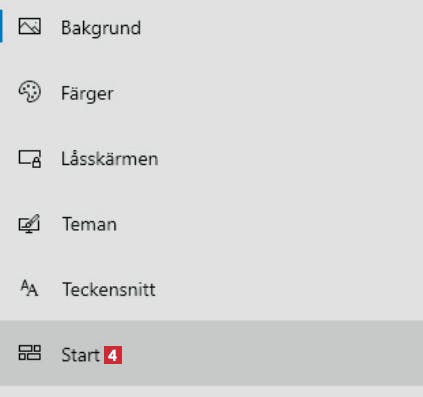This screenshot has height=397, width=423.
Task: Click the blue selection bar by Bakgrund
Action: (x=1, y=26)
